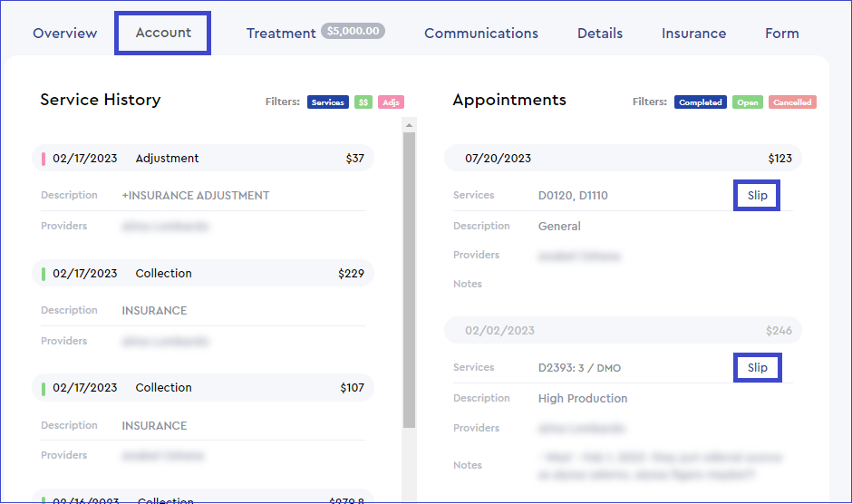The image size is (852, 504).
Task: Open the Treatment tab
Action: tap(281, 34)
